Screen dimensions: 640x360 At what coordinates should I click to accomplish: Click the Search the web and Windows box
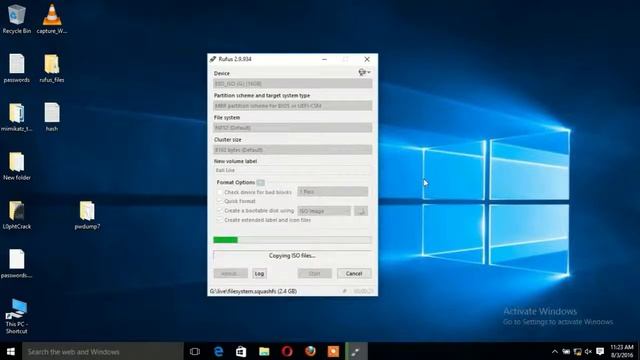pos(103,351)
